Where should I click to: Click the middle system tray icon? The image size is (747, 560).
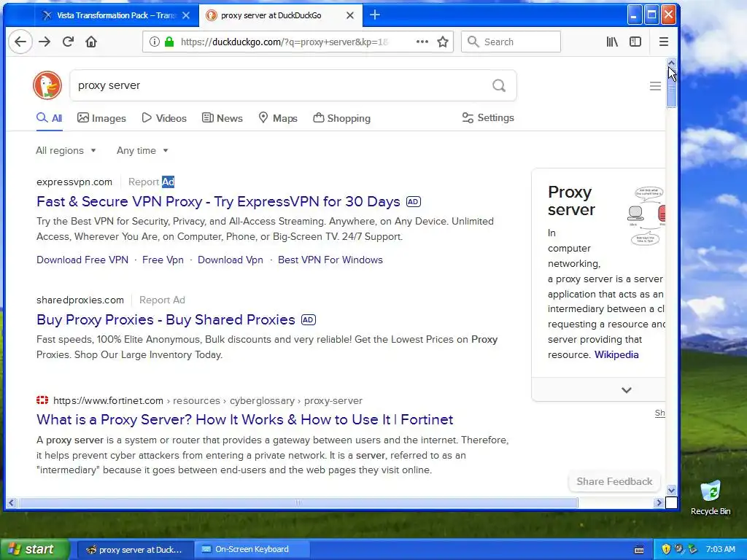[679, 549]
